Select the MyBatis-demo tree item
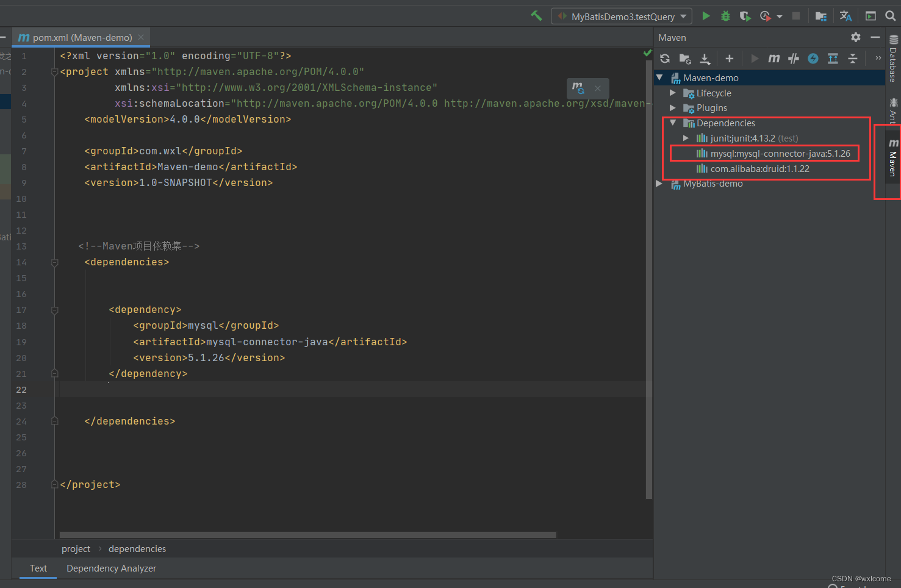901x588 pixels. 713,184
